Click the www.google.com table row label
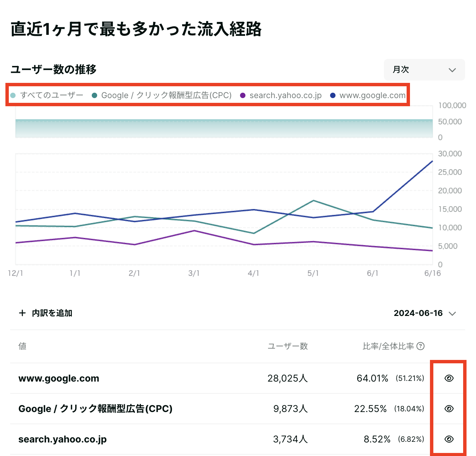476x456 pixels. 59,378
